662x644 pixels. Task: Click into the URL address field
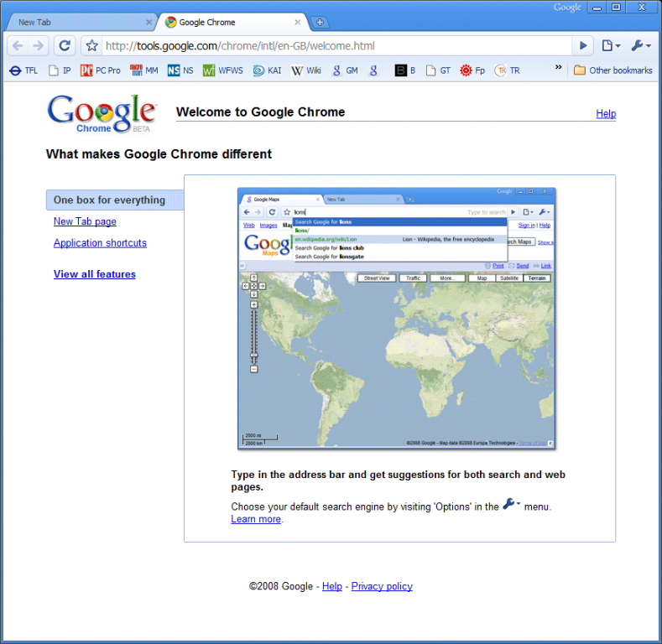[336, 45]
